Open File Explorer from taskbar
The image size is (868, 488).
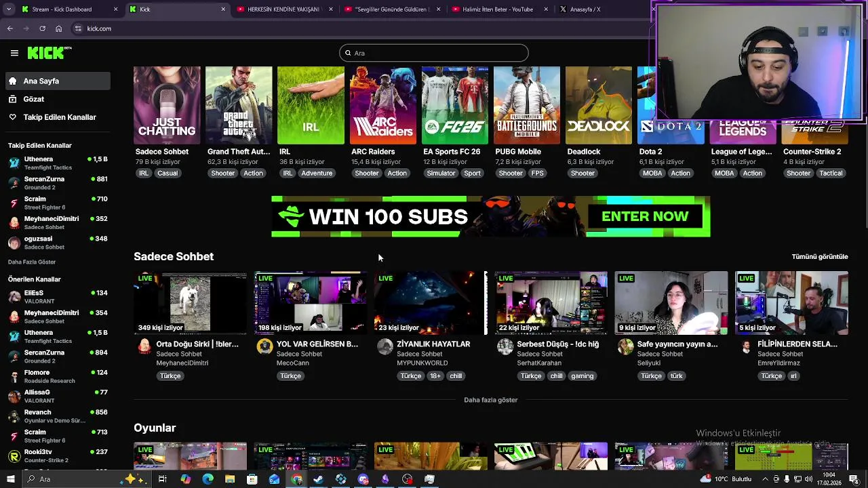[230, 479]
